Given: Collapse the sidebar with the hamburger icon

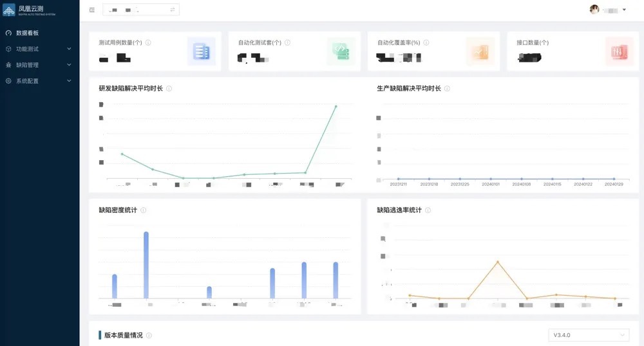Looking at the screenshot, I should pyautogui.click(x=92, y=10).
